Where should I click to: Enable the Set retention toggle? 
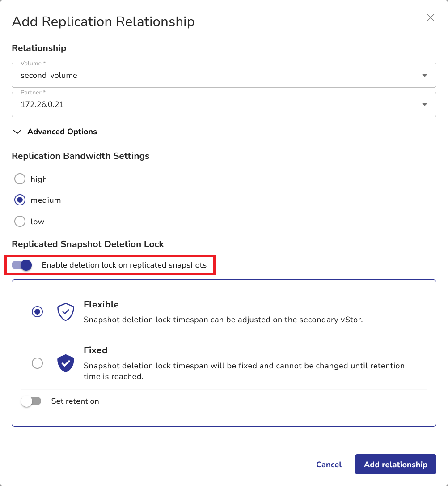(x=31, y=401)
